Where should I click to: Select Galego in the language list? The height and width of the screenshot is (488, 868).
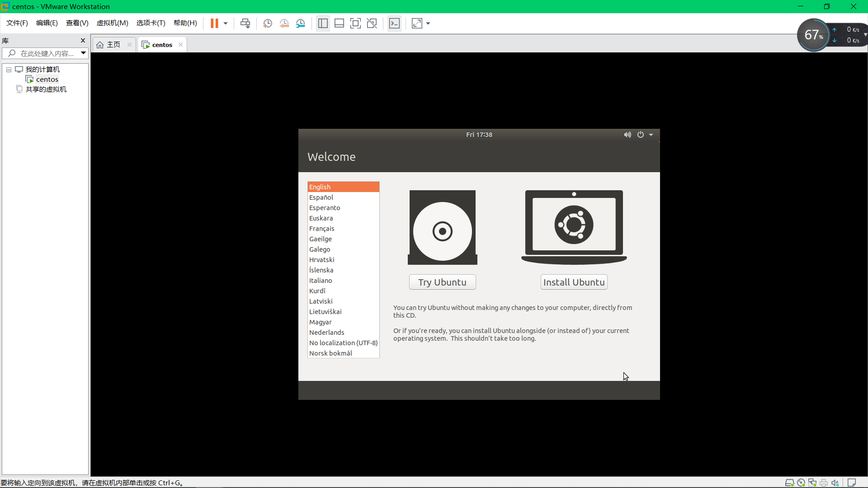coord(343,249)
